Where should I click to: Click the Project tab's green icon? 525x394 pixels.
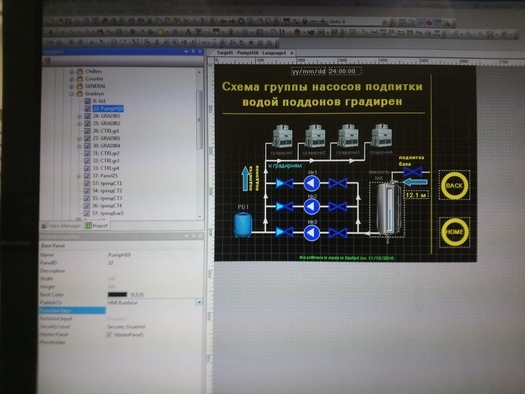coord(88,226)
